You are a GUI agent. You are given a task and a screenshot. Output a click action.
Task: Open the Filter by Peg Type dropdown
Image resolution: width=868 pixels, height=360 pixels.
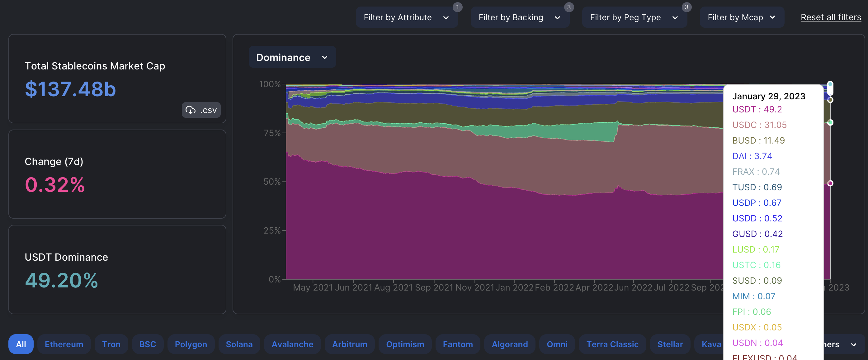[634, 17]
